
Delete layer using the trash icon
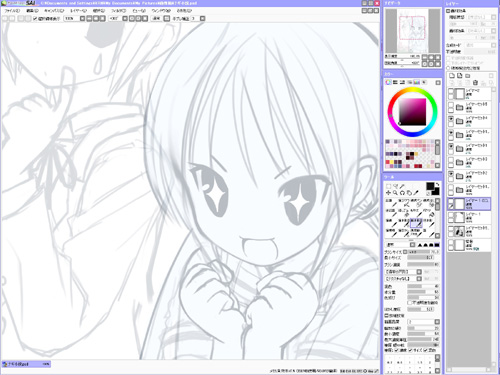tap(476, 82)
